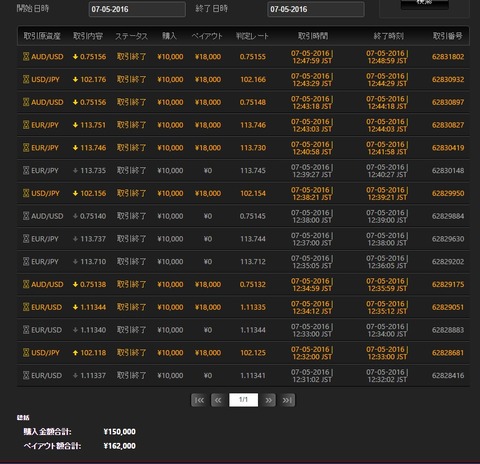Click the hourglass icon for trade 62829950

click(x=26, y=193)
